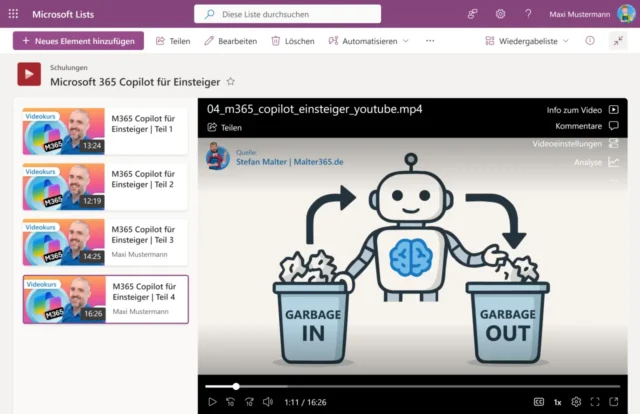Viewport: 640px width, 414px height.
Task: Pop out the video player
Action: click(614, 402)
